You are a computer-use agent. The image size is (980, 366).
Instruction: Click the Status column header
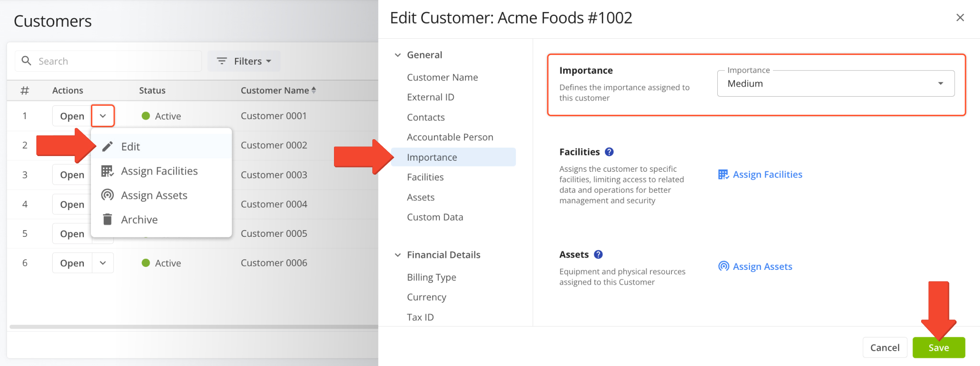click(x=152, y=90)
